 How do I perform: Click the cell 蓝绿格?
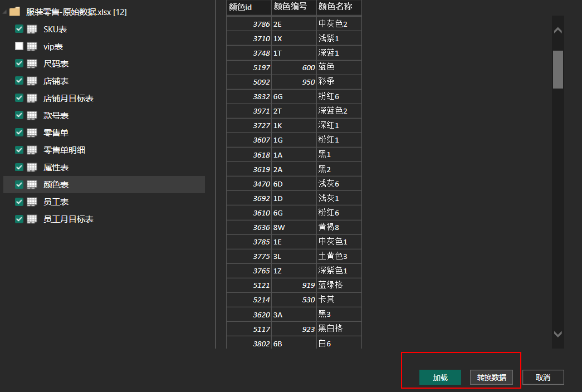pyautogui.click(x=339, y=285)
